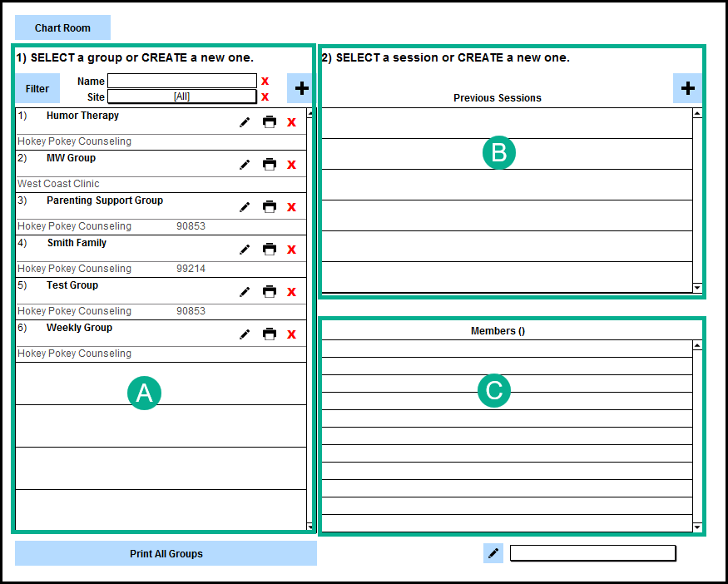Click pencil icon beside bottom text field
This screenshot has height=584, width=728.
click(493, 553)
